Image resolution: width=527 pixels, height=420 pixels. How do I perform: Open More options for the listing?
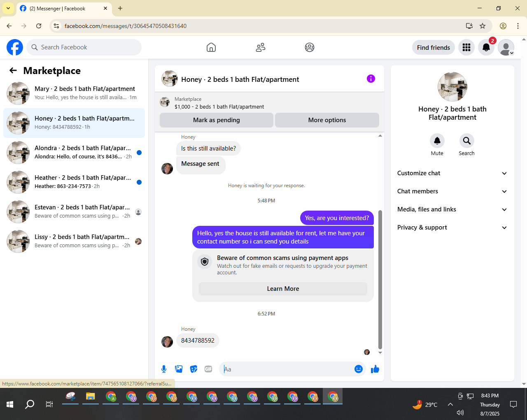coord(327,120)
